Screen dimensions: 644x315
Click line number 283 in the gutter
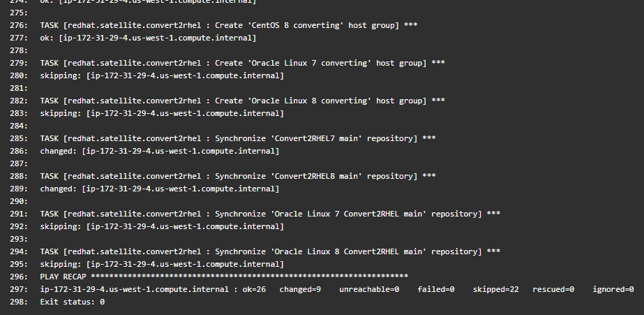point(19,113)
